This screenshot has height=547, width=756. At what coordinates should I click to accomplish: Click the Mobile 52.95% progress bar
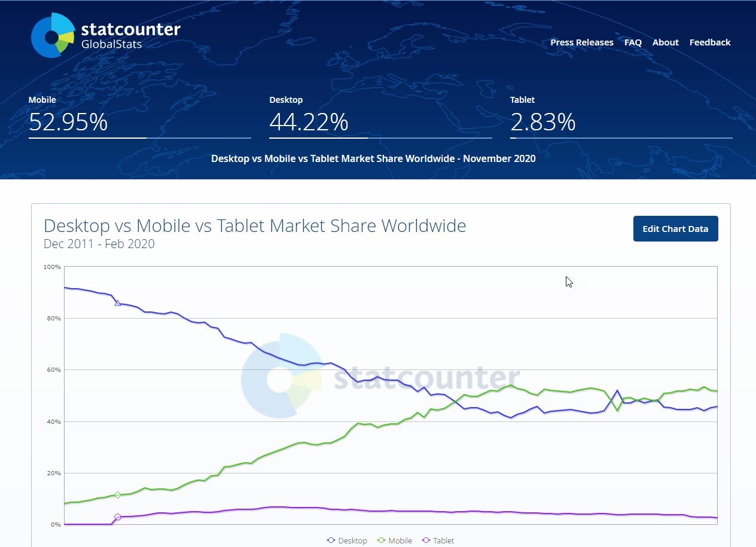[x=139, y=138]
